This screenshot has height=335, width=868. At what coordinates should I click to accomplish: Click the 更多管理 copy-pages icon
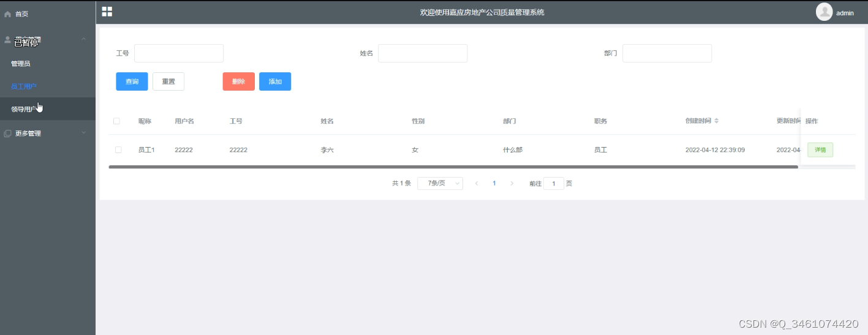(x=8, y=133)
